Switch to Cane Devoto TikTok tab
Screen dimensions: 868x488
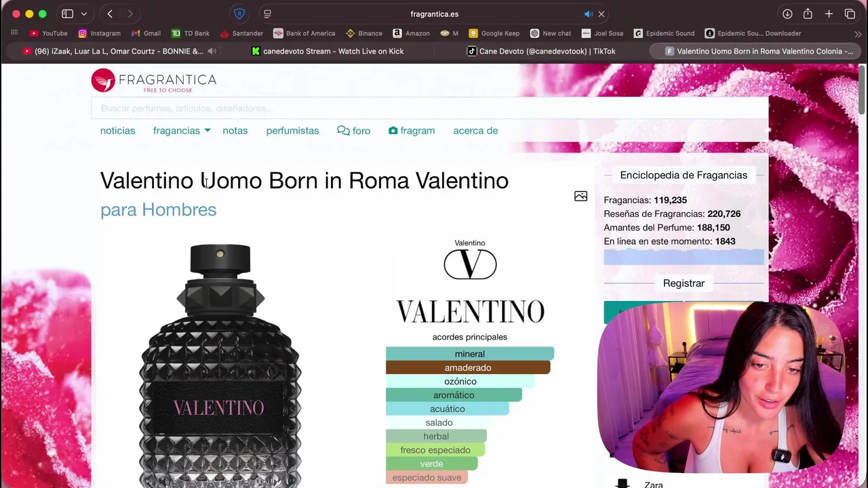[x=540, y=52]
